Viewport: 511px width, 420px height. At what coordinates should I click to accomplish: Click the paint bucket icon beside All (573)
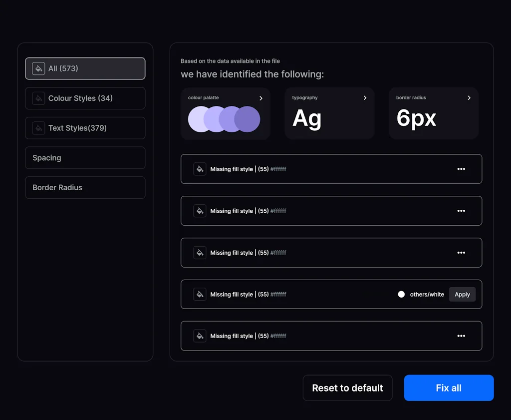click(38, 68)
